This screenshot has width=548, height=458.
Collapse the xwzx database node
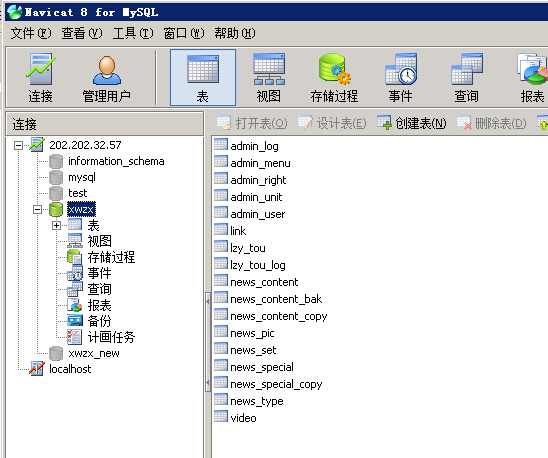[37, 209]
